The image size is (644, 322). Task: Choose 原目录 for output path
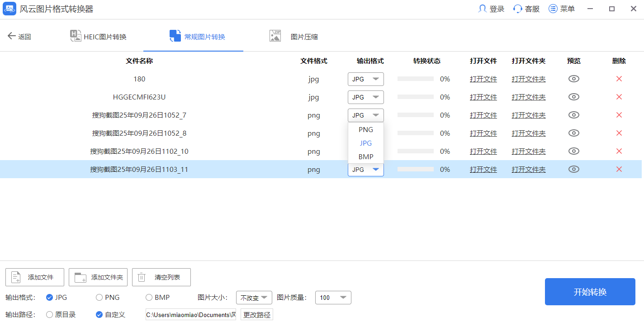click(51, 314)
